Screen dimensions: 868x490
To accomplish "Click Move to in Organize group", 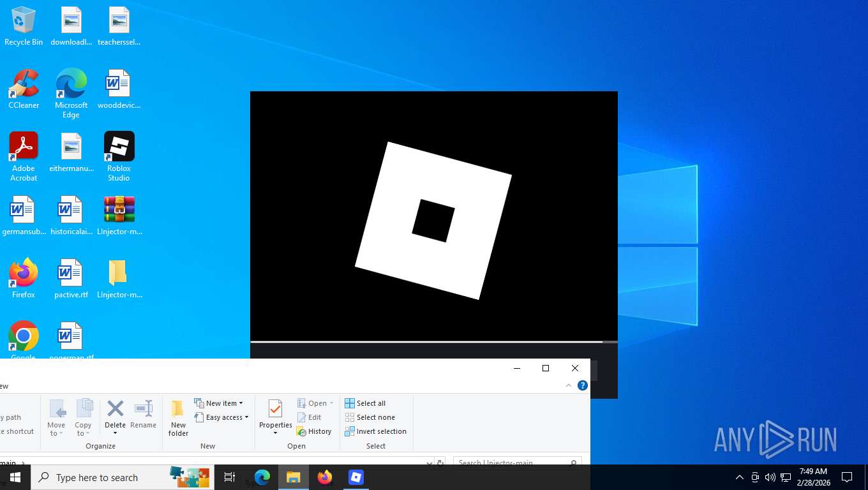I will (56, 418).
